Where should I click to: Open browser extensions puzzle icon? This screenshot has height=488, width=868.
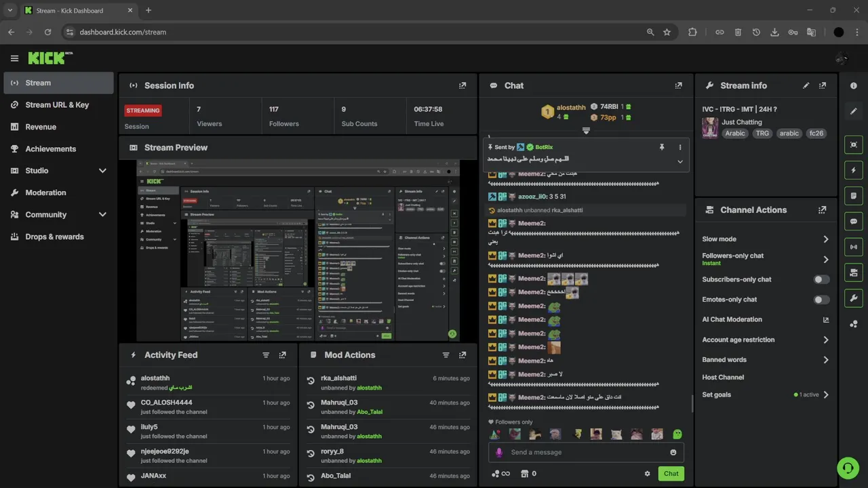pyautogui.click(x=692, y=32)
